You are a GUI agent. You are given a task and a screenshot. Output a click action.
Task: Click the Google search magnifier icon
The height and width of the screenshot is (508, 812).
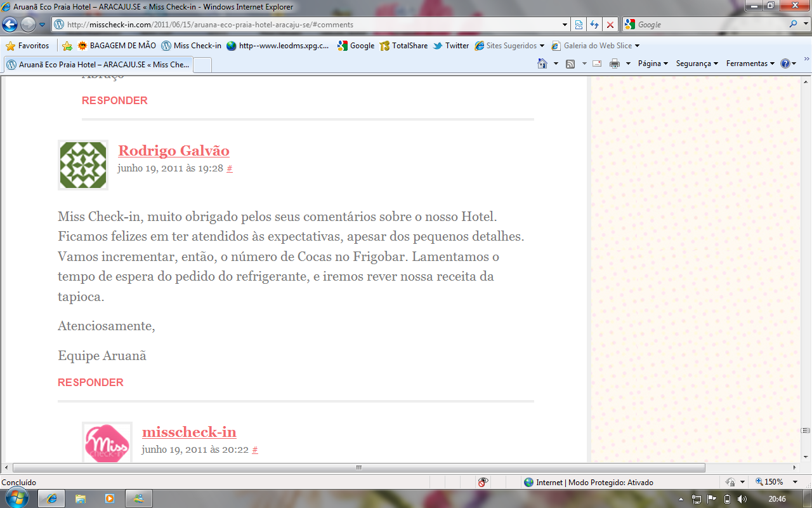pyautogui.click(x=794, y=25)
